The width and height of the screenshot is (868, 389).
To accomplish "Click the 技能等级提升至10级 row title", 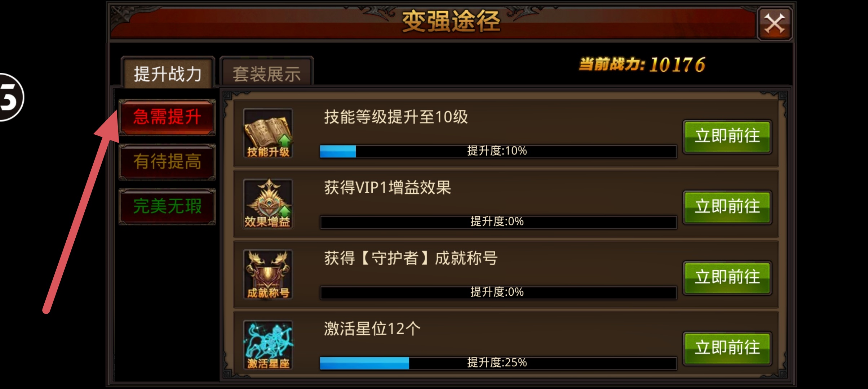I will [x=395, y=117].
